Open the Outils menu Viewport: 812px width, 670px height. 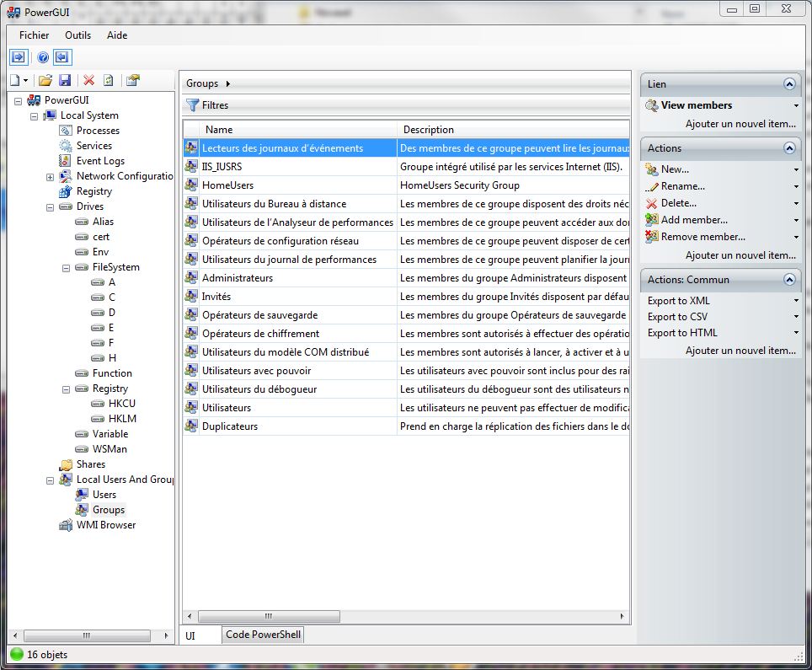[x=77, y=35]
